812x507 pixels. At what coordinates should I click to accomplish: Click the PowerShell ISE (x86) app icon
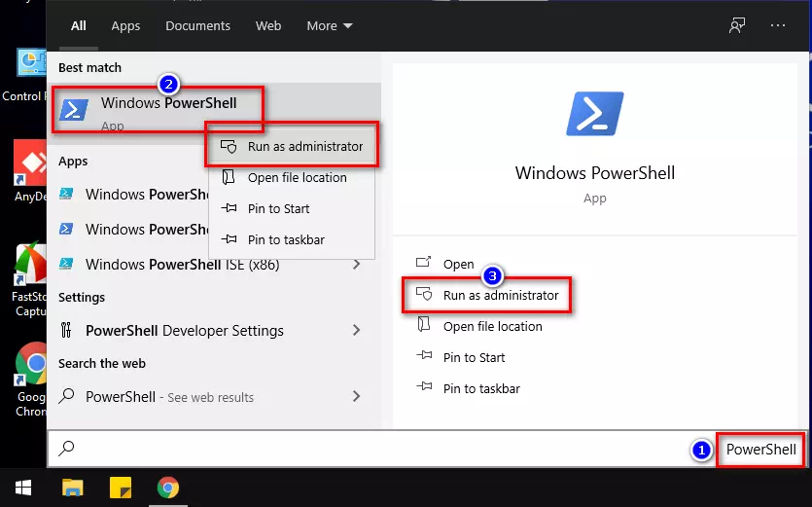(x=66, y=264)
